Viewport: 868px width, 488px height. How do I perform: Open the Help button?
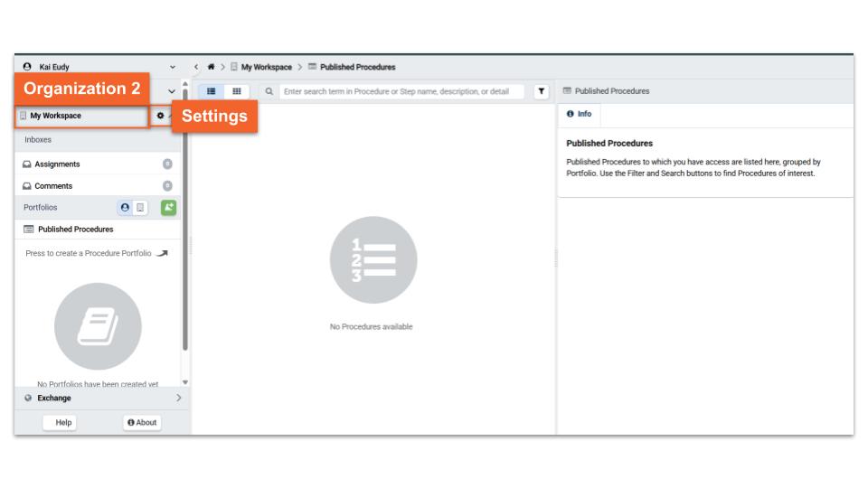click(60, 423)
